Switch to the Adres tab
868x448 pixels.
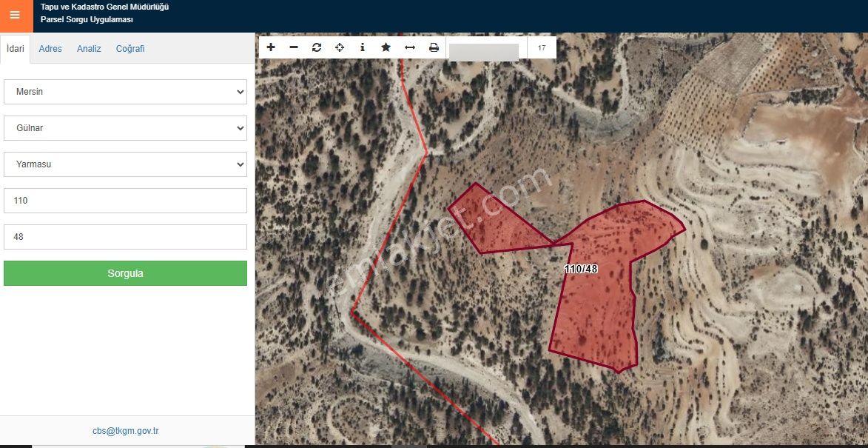click(x=50, y=49)
